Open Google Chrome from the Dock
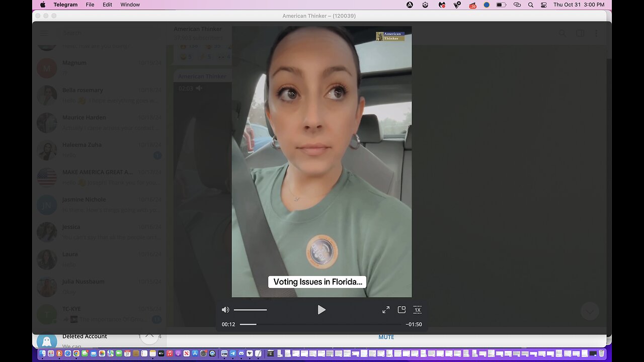This screenshot has height=362, width=644. click(76, 353)
